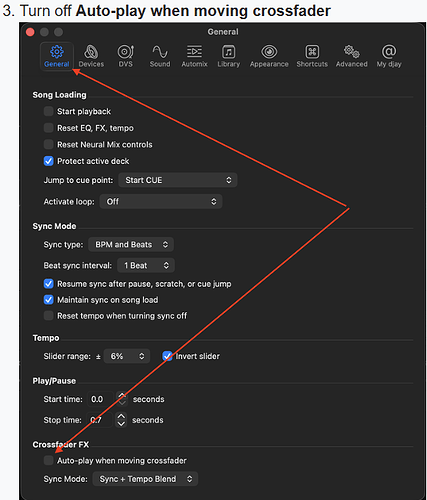
Task: Uncheck the Invert slider checkbox
Action: [x=167, y=356]
